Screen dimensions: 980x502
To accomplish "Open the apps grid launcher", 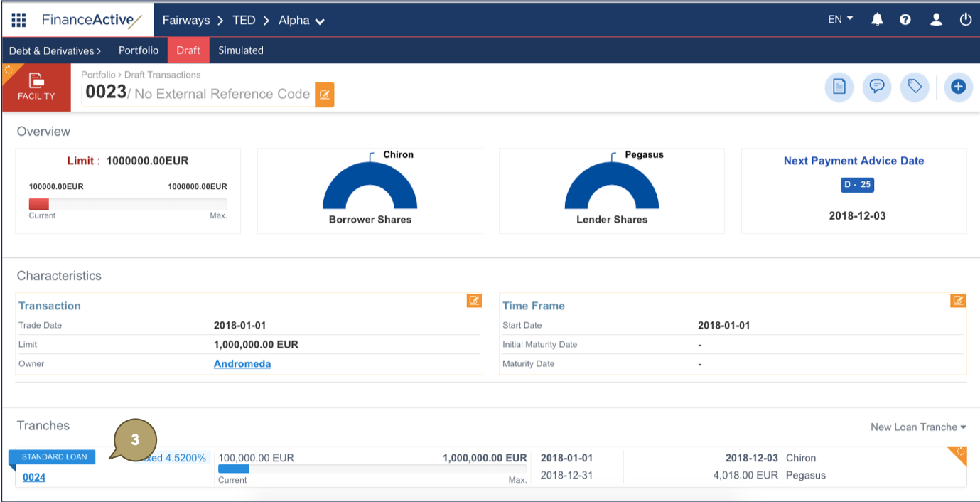I will click(x=18, y=20).
